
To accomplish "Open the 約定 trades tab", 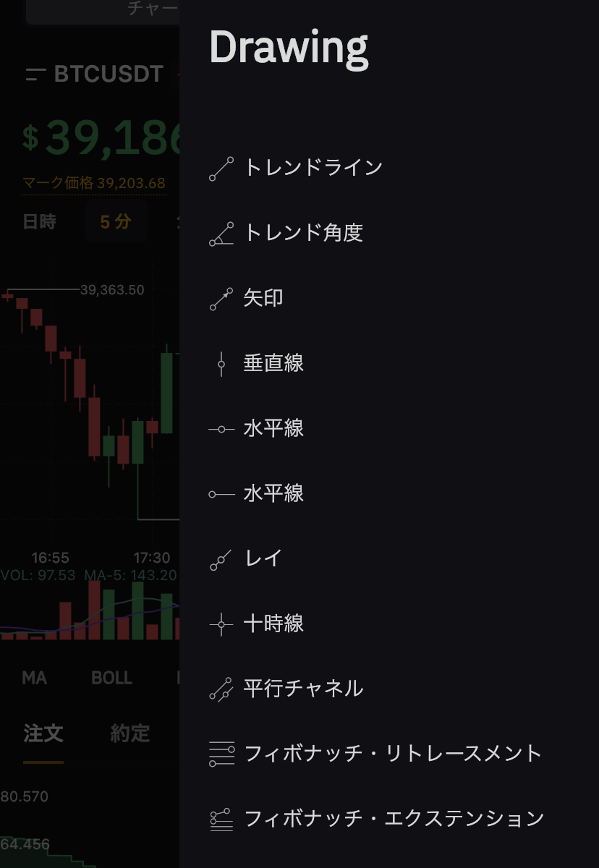I will (130, 733).
